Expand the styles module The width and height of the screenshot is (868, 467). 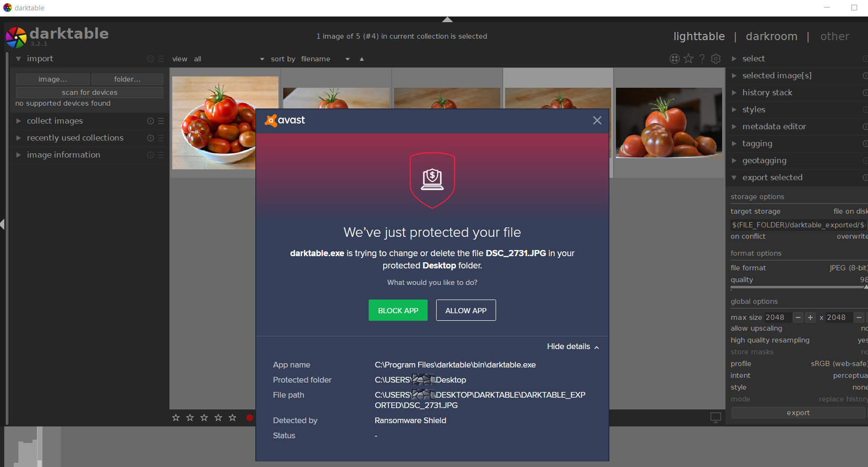click(734, 110)
